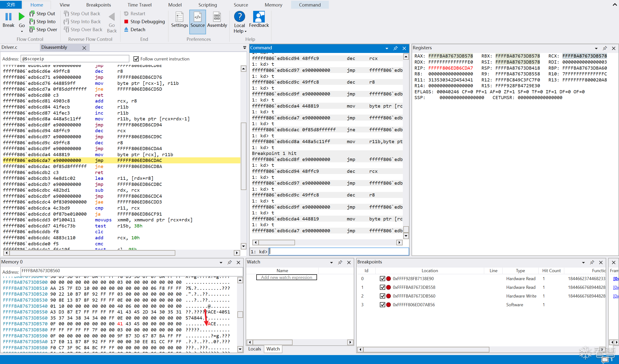Select the highlighted jmp FFFFF806EDB6CDAC line
The width and height of the screenshot is (619, 364).
tap(122, 160)
